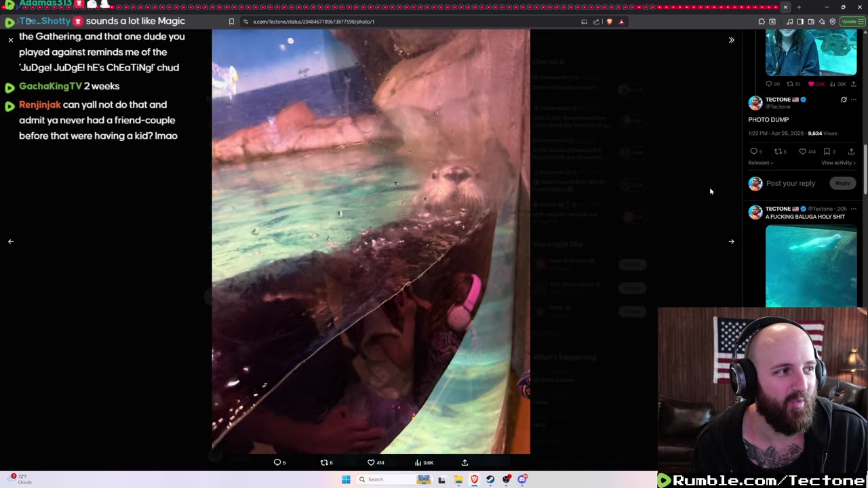Click the TECTONE name on PHOTO DUMP post
868x488 pixels.
[x=778, y=100]
